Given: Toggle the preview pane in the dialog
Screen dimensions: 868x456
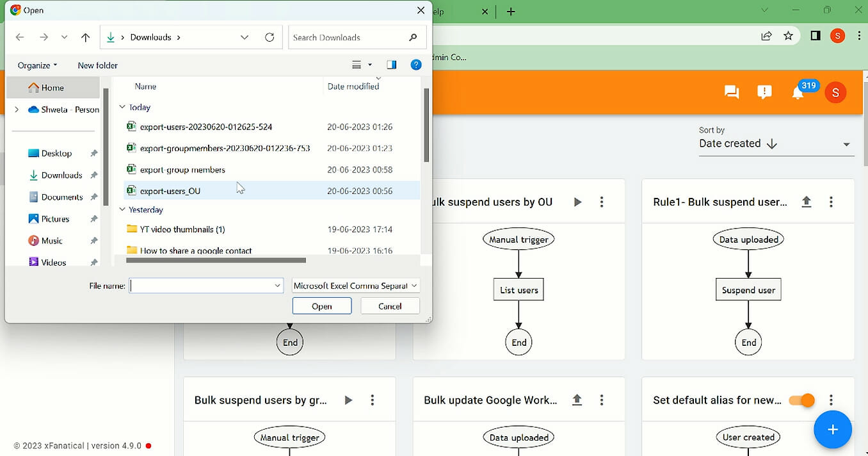Looking at the screenshot, I should pos(391,65).
